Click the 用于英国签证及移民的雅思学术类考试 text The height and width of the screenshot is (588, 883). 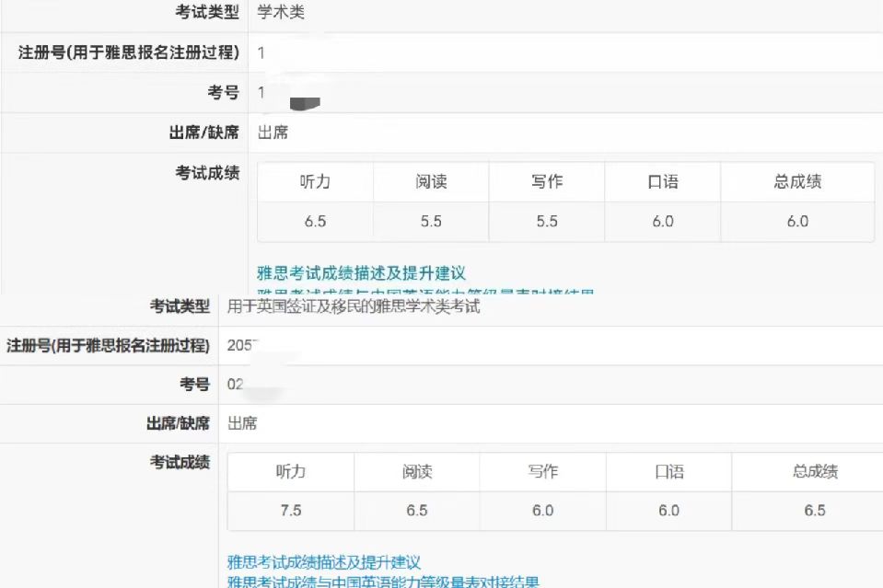[x=354, y=306]
